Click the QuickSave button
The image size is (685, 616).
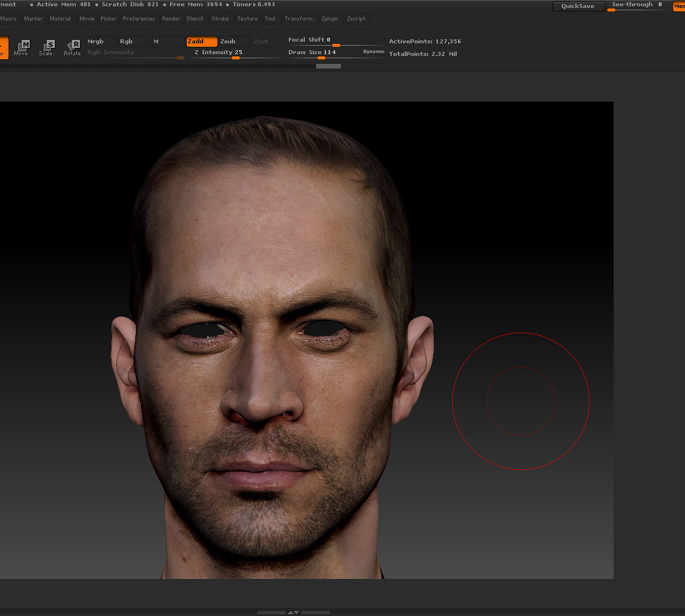[x=578, y=6]
